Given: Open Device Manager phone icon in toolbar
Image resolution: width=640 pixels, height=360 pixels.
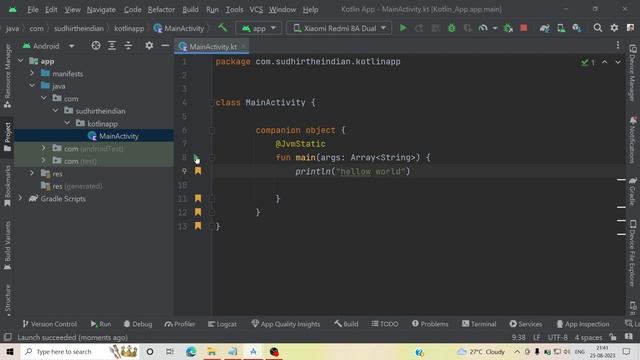Looking at the screenshot, I should [561, 28].
